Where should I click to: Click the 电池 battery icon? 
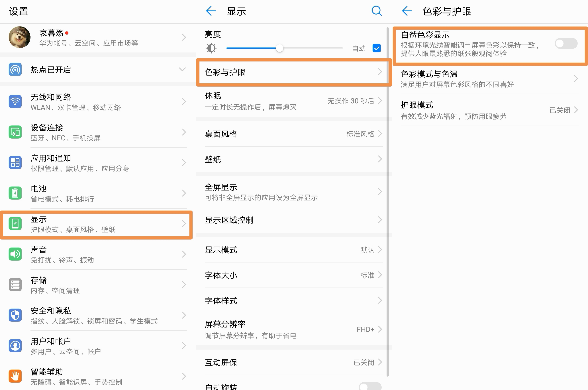click(15, 193)
